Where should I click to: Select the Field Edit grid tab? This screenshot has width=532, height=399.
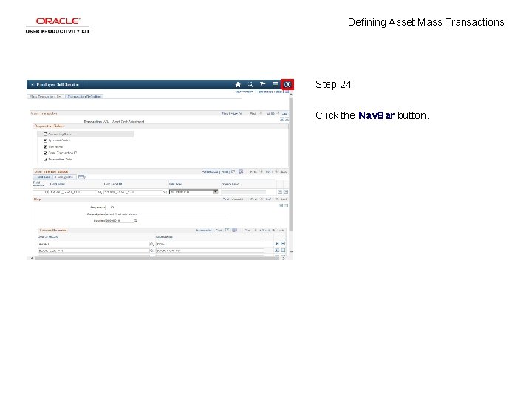click(x=43, y=177)
